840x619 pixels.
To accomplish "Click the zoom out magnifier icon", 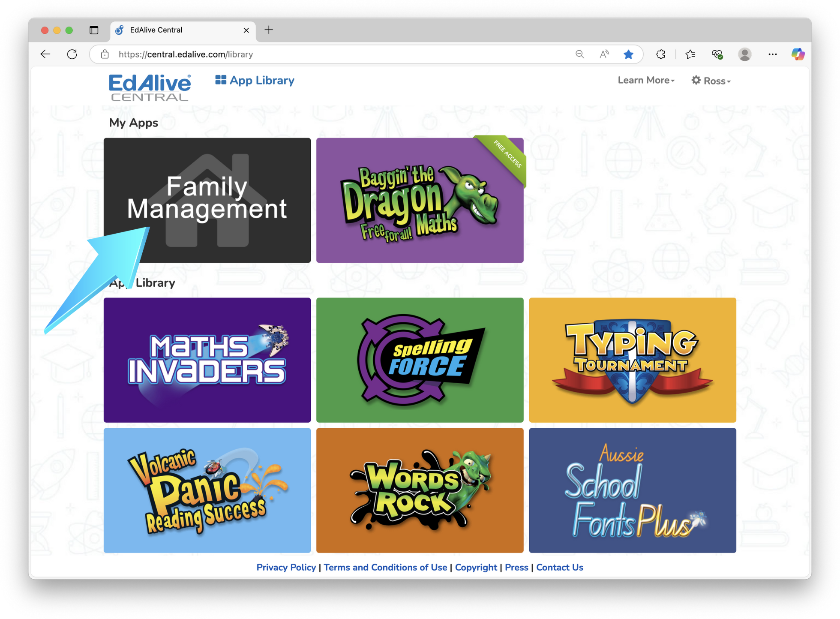I will (579, 54).
